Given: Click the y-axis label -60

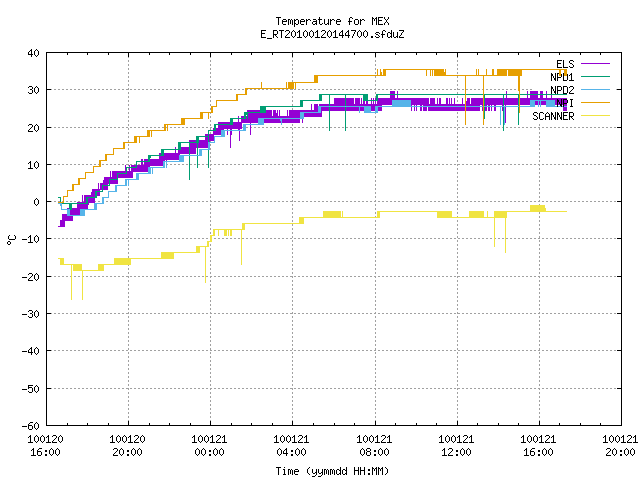Looking at the screenshot, I should [31, 426].
